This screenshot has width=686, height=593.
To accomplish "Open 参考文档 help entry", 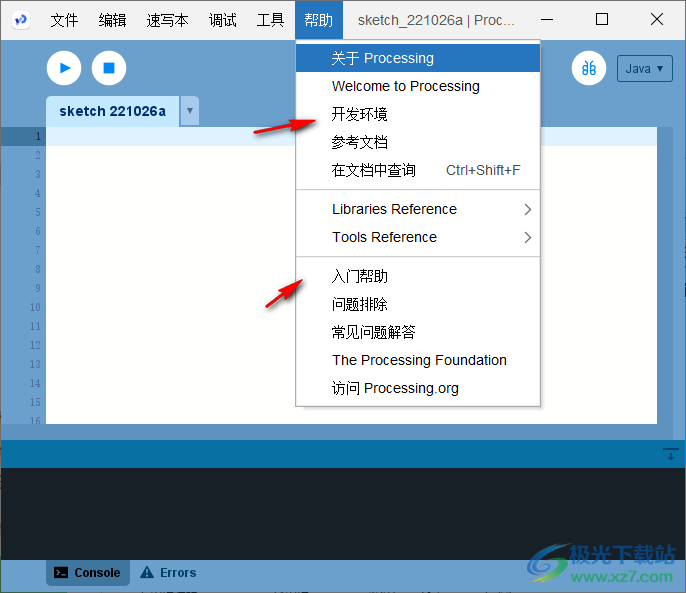I will click(x=418, y=142).
